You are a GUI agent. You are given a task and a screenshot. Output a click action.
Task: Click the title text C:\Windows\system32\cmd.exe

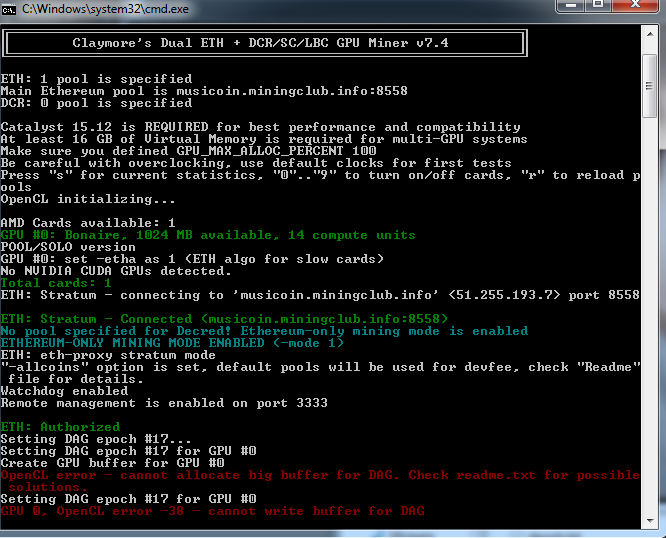(x=105, y=9)
